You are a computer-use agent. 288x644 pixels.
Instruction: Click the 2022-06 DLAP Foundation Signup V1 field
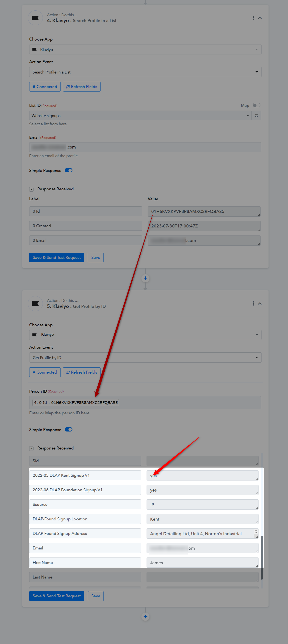tap(85, 490)
